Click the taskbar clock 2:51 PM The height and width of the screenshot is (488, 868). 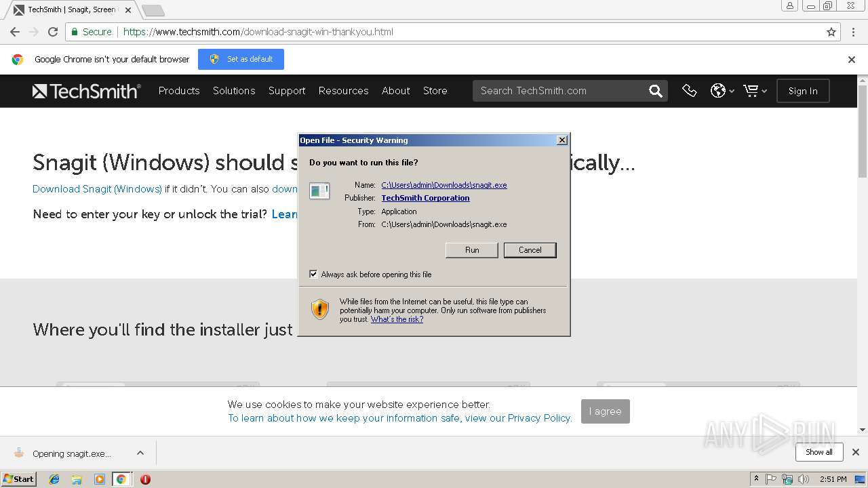[x=833, y=479]
